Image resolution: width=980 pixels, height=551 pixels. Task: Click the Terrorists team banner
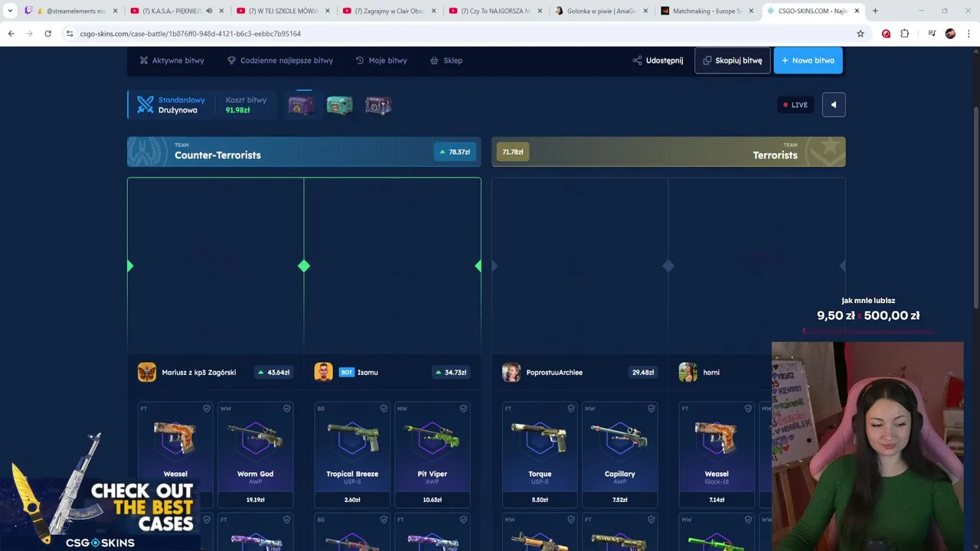click(x=668, y=152)
